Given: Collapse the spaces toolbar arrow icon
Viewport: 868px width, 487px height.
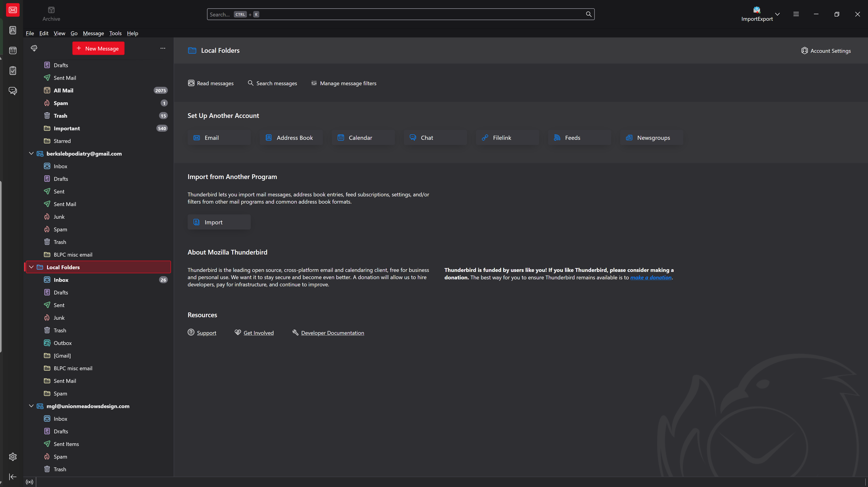Looking at the screenshot, I should [13, 477].
